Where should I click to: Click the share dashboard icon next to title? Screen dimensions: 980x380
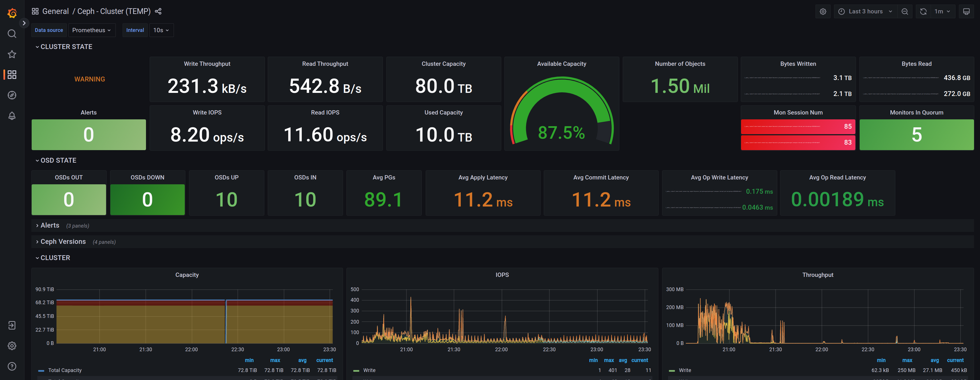tap(158, 11)
